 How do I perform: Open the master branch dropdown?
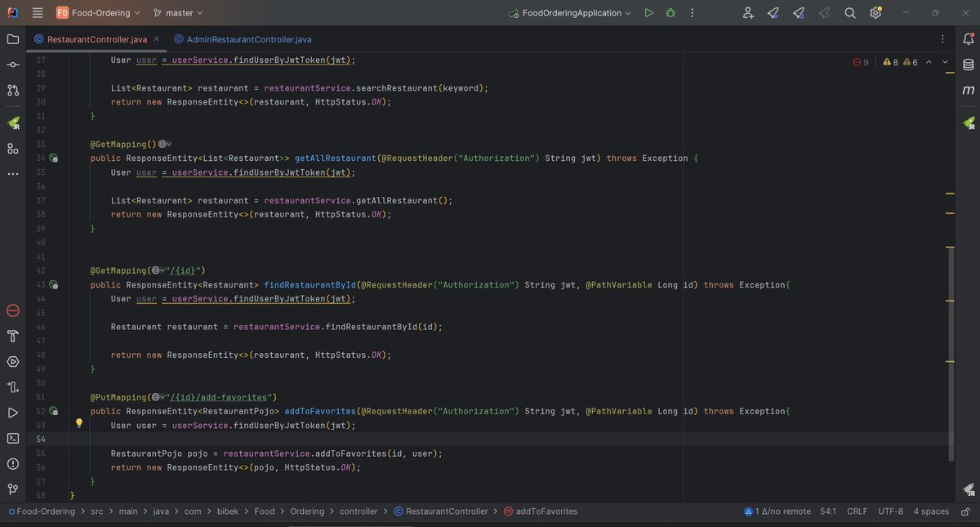click(178, 13)
